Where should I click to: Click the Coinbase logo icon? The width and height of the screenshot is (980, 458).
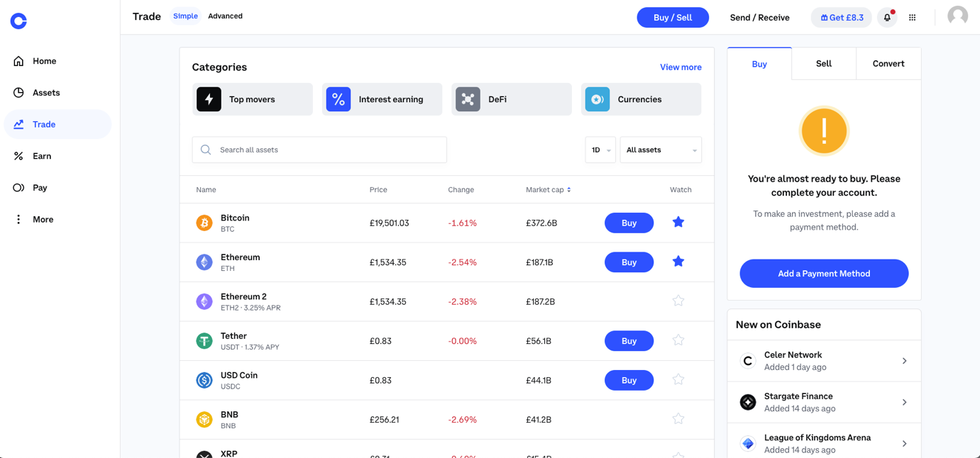pos(18,21)
